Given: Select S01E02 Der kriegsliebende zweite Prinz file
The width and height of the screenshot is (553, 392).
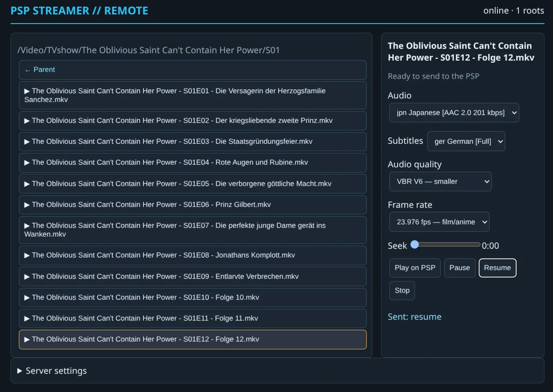Looking at the screenshot, I should [193, 121].
